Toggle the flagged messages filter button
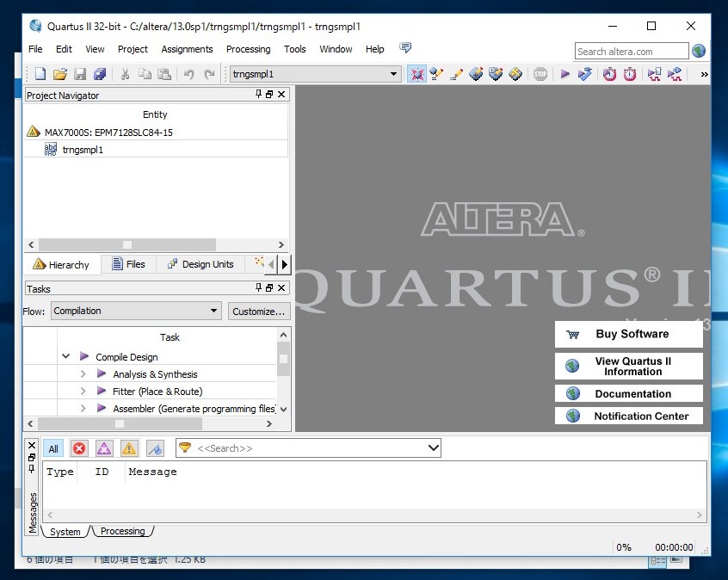 tap(155, 448)
